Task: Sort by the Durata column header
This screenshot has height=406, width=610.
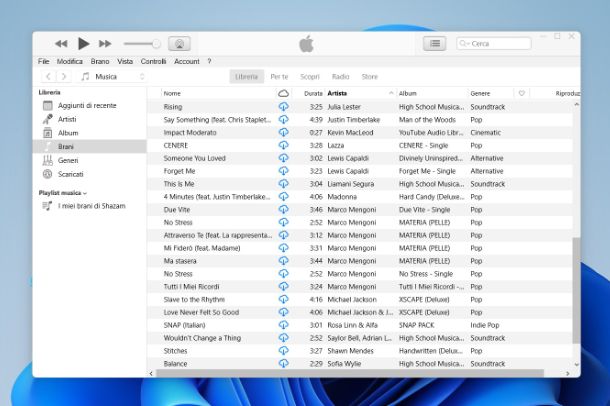Action: (x=312, y=93)
